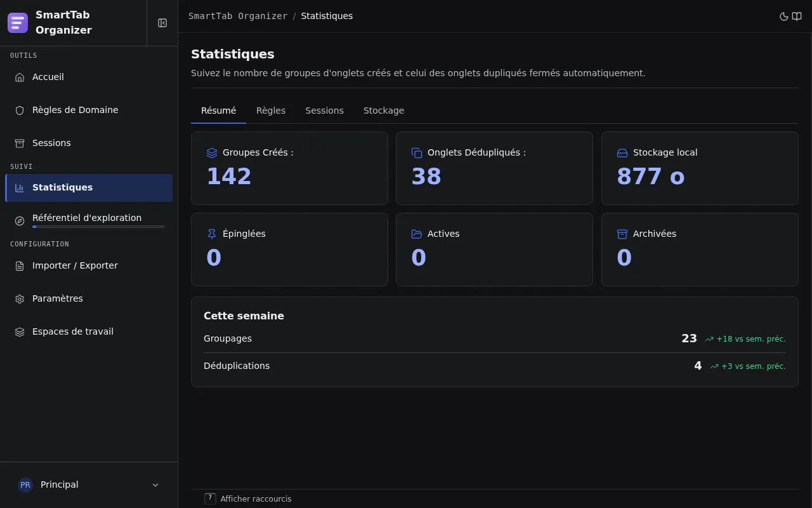Click the SmartTab Organizer app title

click(63, 23)
